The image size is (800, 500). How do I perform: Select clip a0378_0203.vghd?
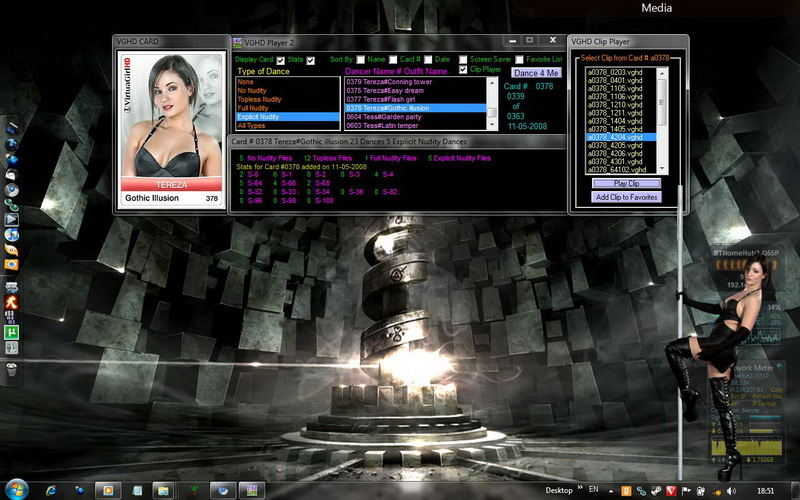tap(621, 72)
